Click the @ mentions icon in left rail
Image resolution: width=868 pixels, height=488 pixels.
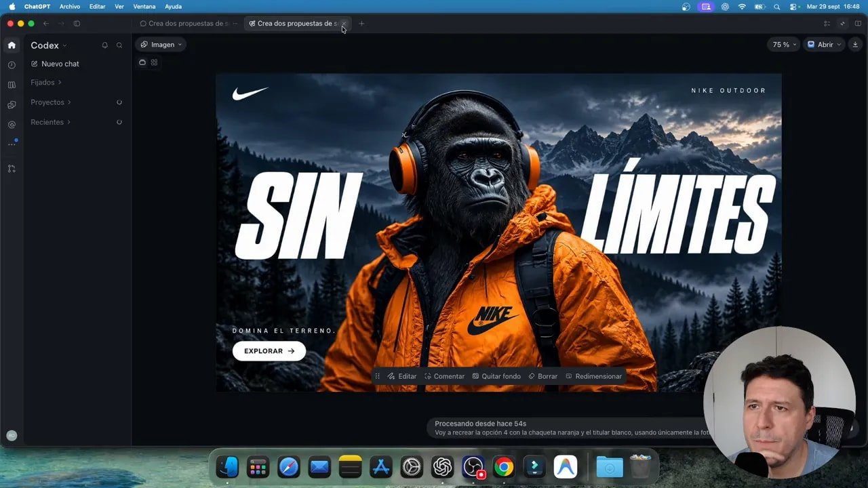[x=12, y=125]
